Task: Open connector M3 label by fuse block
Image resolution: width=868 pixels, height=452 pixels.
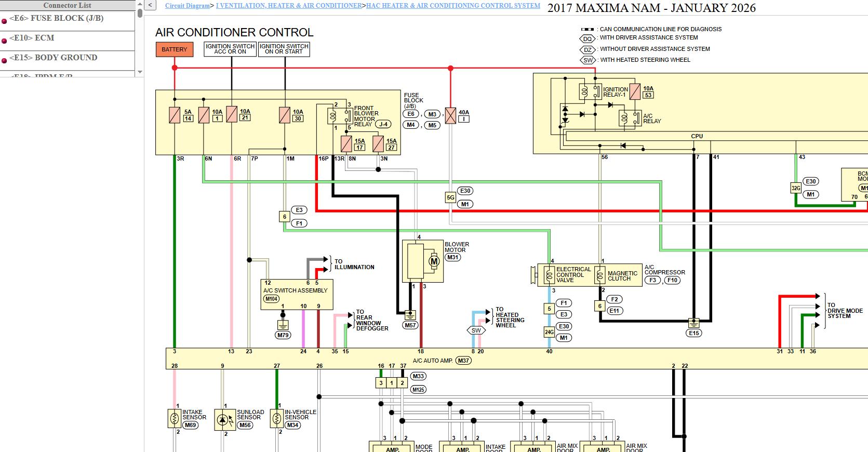Action: [x=432, y=114]
